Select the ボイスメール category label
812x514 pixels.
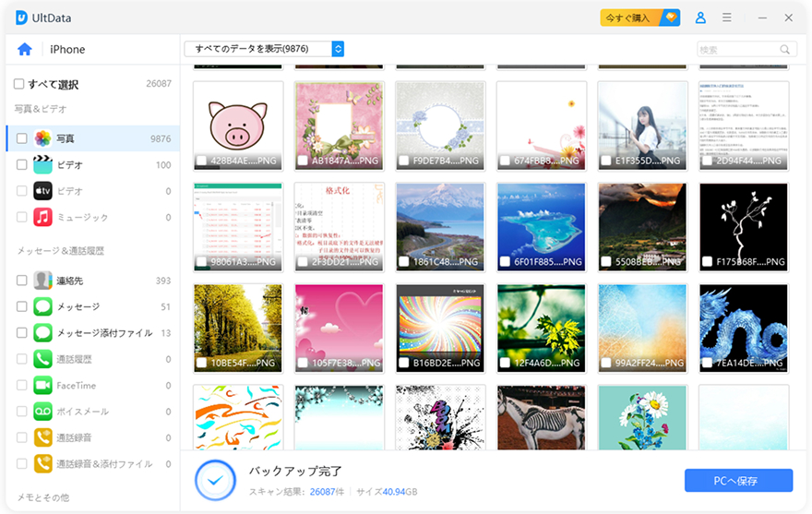[82, 412]
